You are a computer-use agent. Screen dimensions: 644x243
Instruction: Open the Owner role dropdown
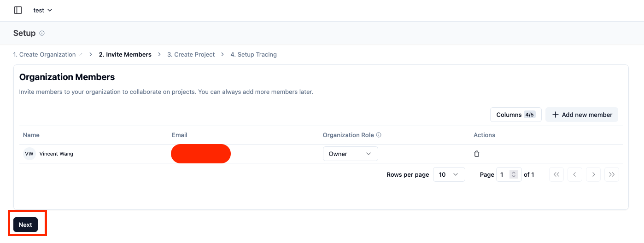350,154
